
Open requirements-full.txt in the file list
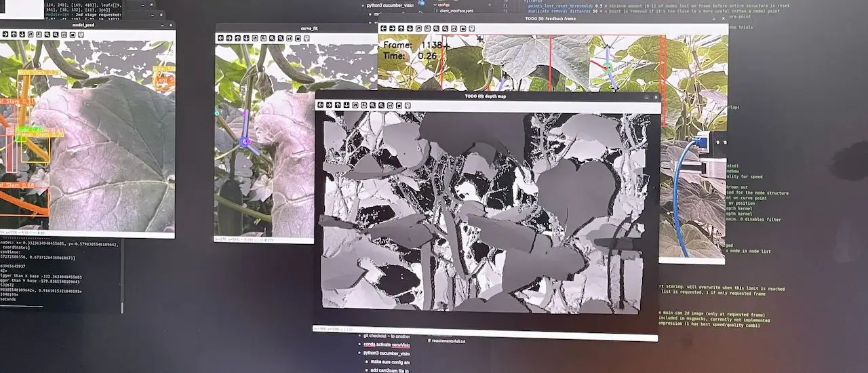446,341
